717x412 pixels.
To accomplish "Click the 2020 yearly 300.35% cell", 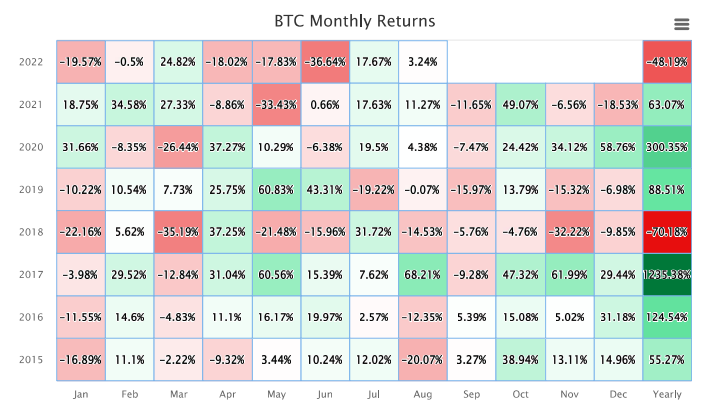I will coord(667,147).
